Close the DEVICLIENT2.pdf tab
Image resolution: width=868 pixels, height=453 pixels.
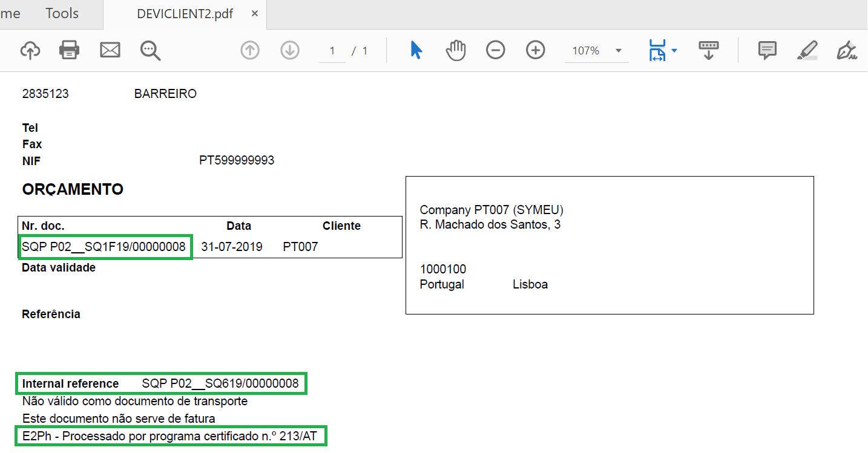pos(255,15)
